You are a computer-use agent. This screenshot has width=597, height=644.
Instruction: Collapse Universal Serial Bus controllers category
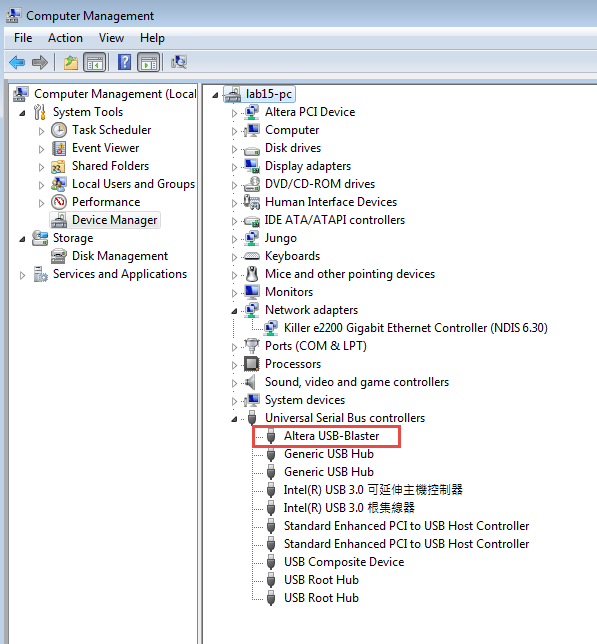[x=234, y=419]
